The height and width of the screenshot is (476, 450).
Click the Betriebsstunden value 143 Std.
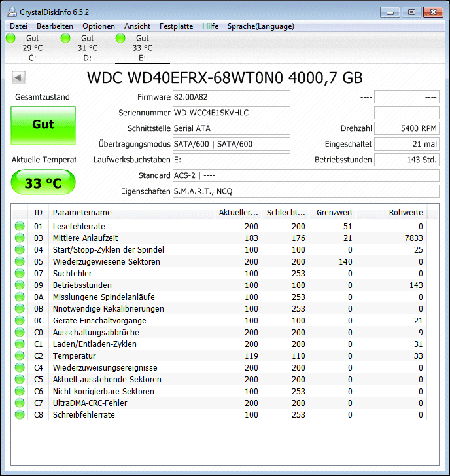pyautogui.click(x=407, y=160)
